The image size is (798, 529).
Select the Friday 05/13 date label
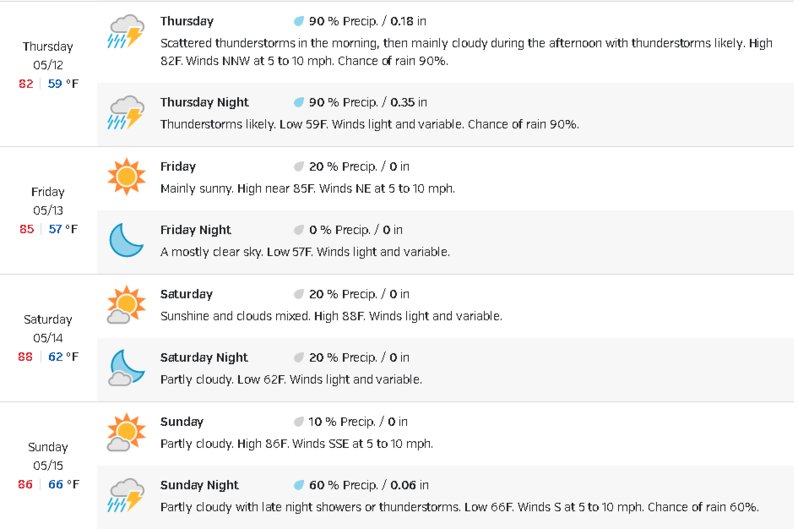coord(48,201)
